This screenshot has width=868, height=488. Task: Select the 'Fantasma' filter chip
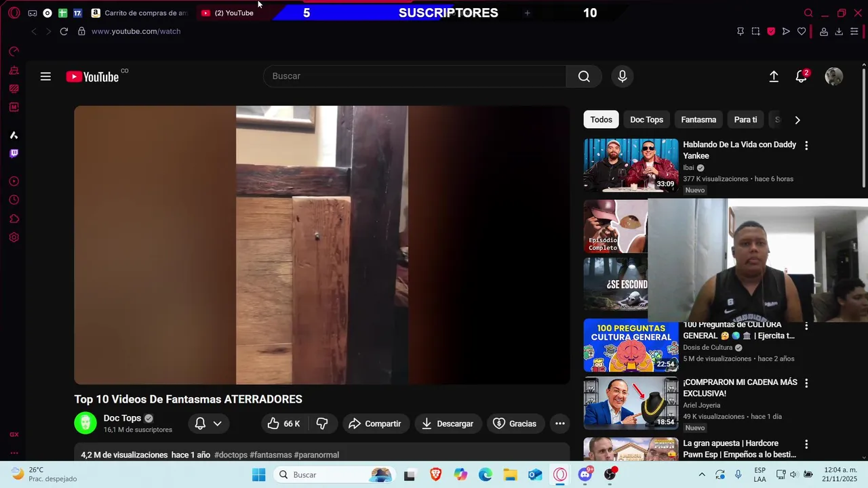[x=698, y=119]
